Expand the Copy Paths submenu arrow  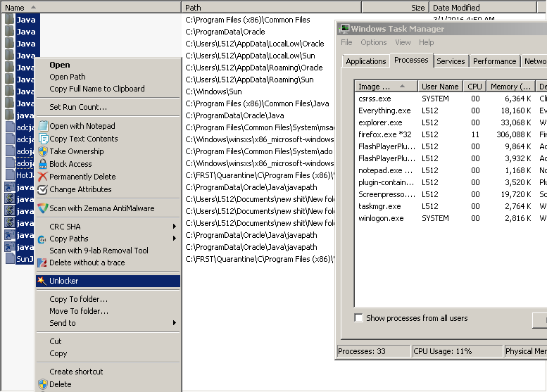point(175,239)
